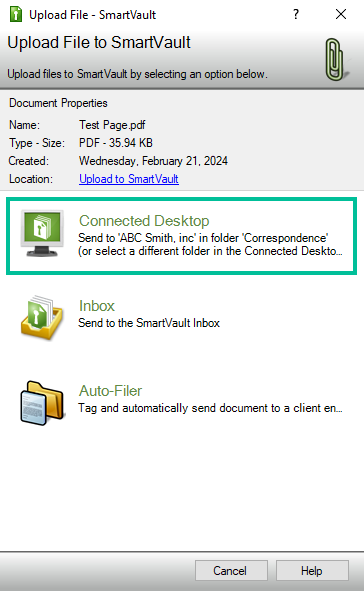This screenshot has width=364, height=591.
Task: Select the Connected Desktop heading
Action: click(x=144, y=221)
